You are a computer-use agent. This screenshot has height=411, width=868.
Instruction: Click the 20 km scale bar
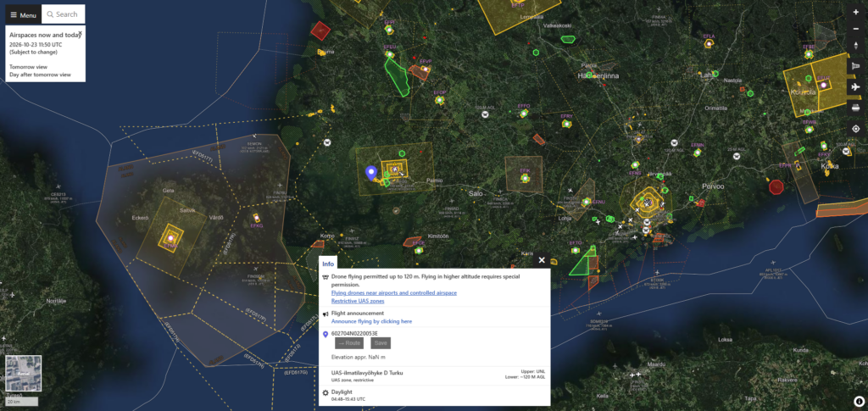coord(21,402)
